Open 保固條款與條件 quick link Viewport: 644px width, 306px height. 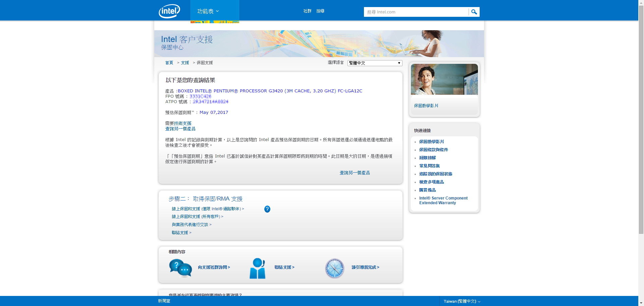click(x=433, y=150)
